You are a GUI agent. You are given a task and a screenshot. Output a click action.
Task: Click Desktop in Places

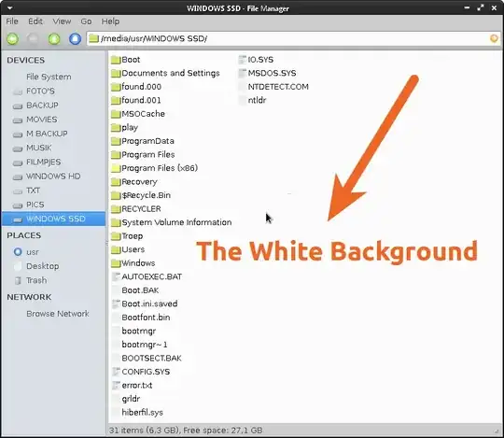(42, 266)
